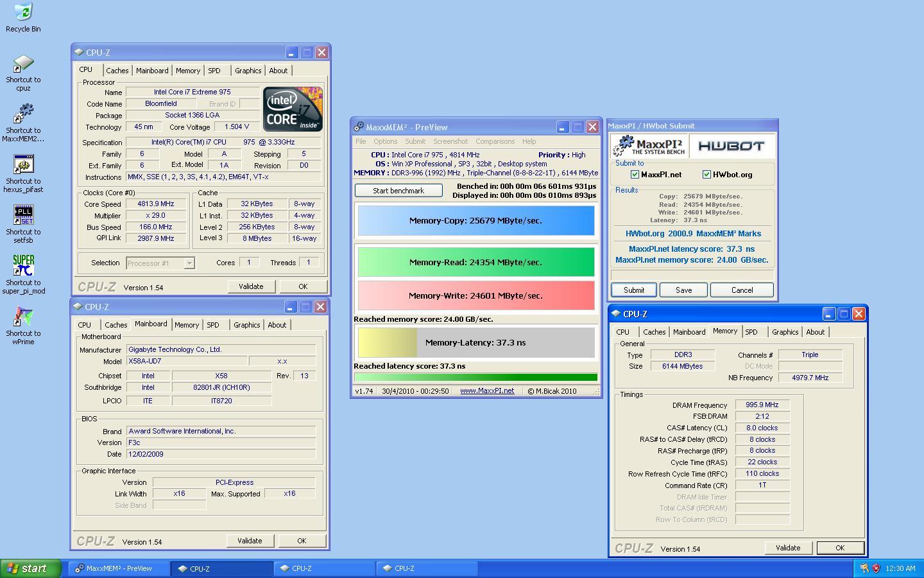Open the Options menu in MaxxMEM²

(385, 141)
